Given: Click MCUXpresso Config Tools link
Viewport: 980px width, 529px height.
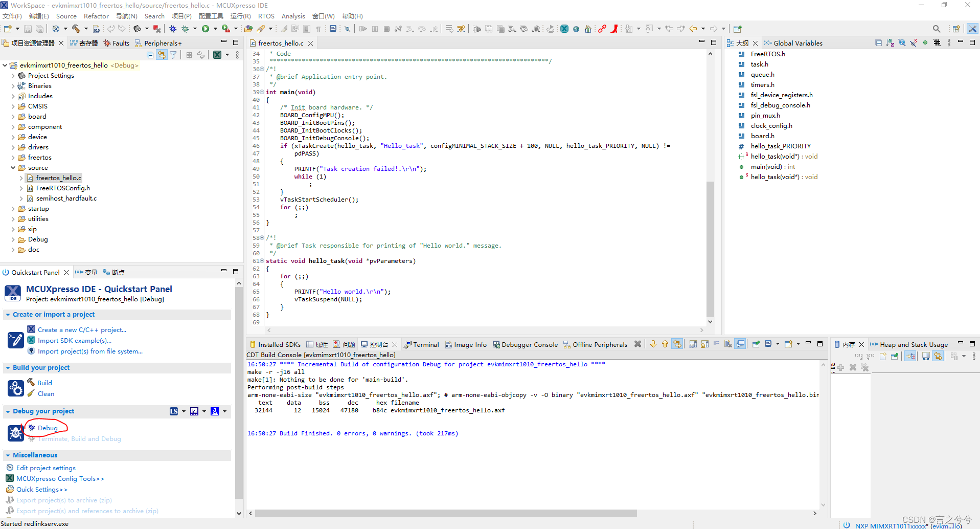Looking at the screenshot, I should (x=60, y=478).
